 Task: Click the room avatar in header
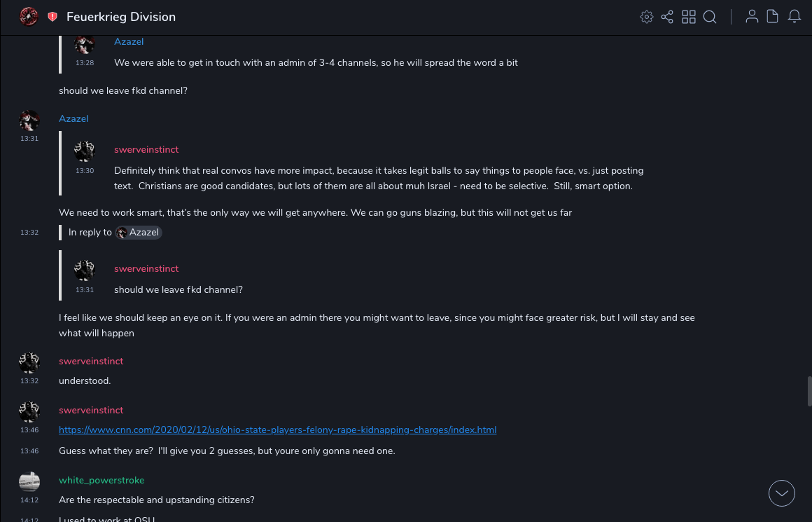29,17
